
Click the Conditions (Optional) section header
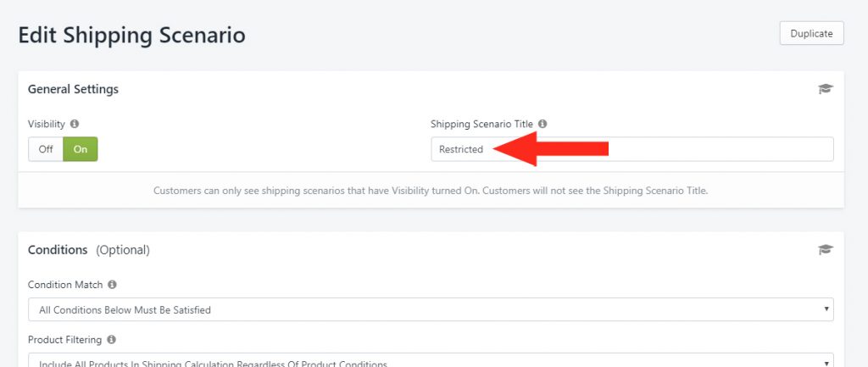tap(88, 250)
